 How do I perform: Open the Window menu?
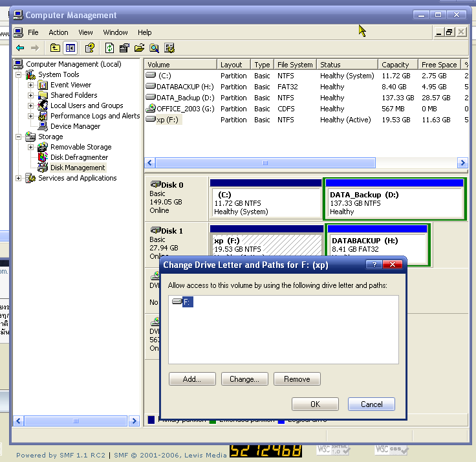[115, 32]
